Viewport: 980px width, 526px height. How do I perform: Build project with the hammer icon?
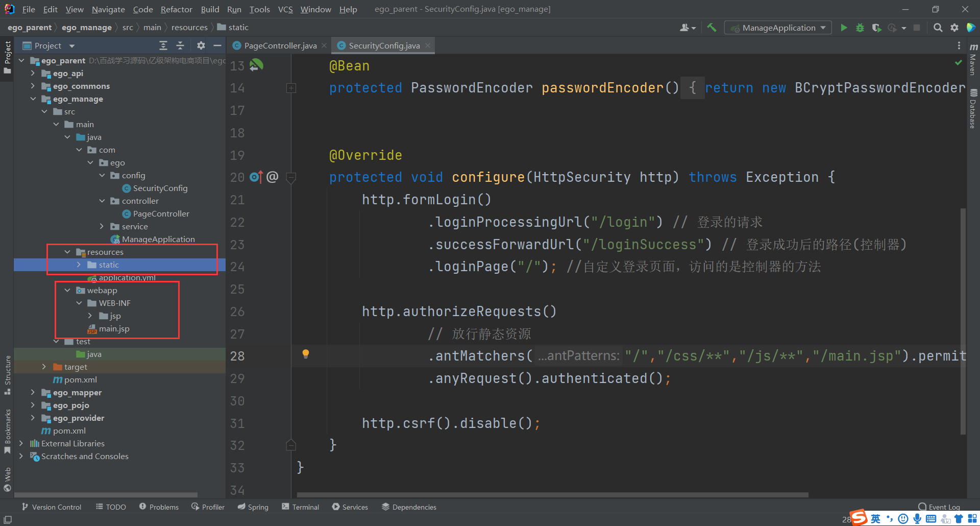coord(712,28)
